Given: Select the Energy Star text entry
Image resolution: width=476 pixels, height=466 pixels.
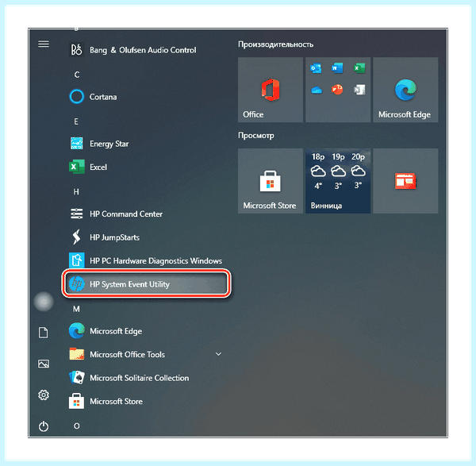Looking at the screenshot, I should (x=109, y=144).
